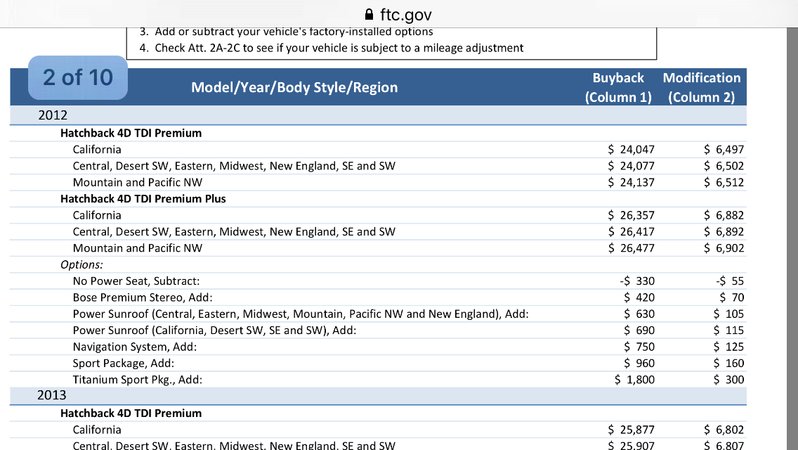Tap the lock icon beside ftc.gov

click(x=369, y=14)
